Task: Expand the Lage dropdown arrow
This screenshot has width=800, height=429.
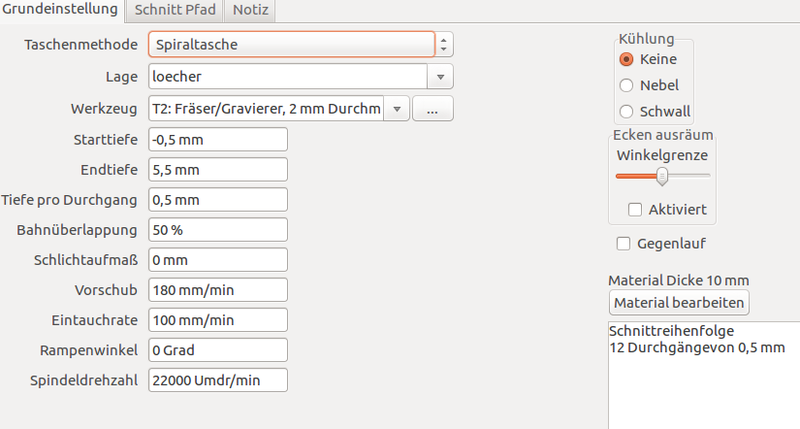Action: tap(441, 76)
